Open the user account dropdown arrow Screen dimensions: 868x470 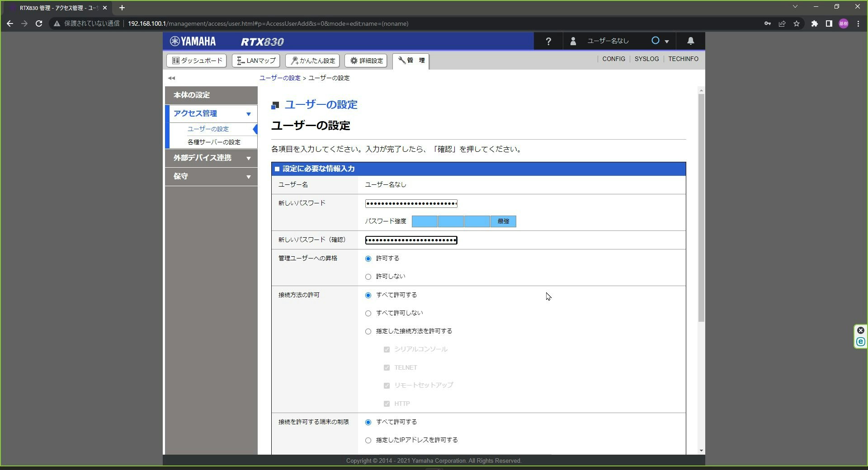(666, 42)
